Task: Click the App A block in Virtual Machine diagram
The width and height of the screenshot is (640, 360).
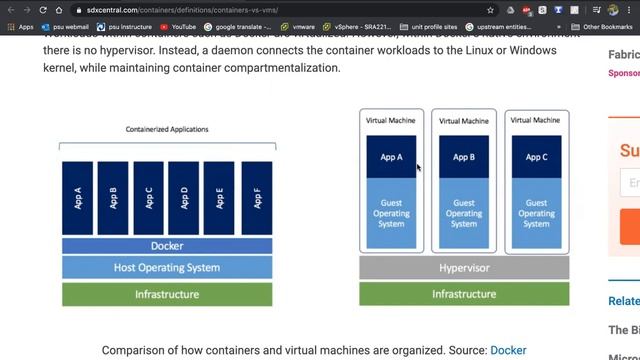Action: click(x=391, y=157)
